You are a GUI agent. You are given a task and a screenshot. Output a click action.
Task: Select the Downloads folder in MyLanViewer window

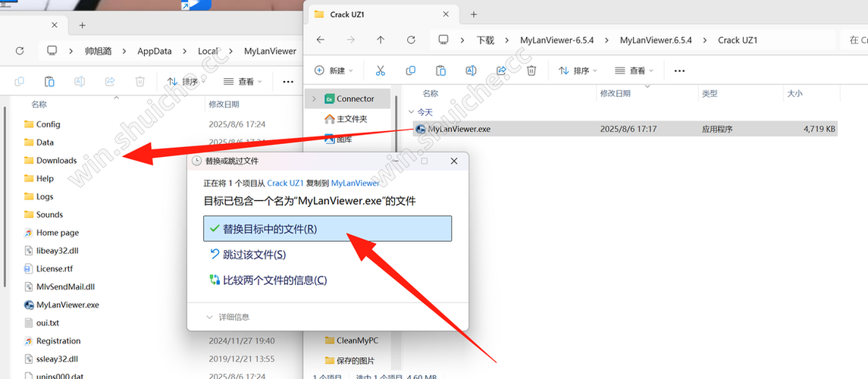(x=50, y=161)
